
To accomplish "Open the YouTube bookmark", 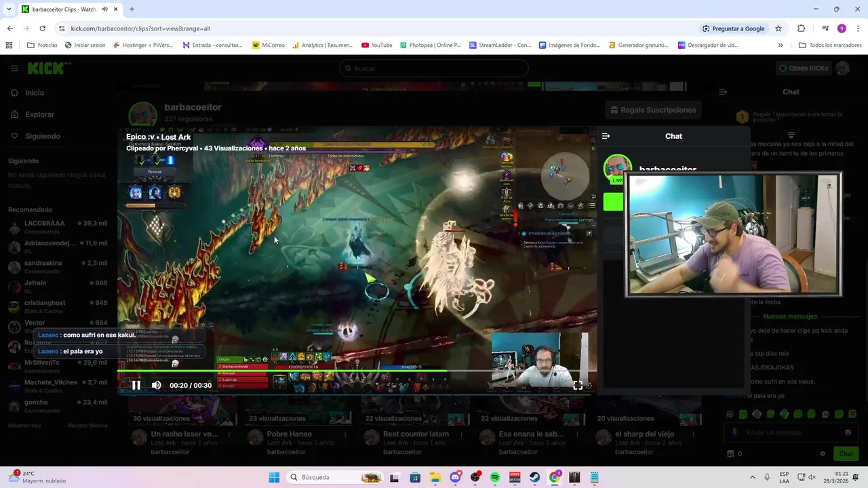I will pyautogui.click(x=377, y=45).
